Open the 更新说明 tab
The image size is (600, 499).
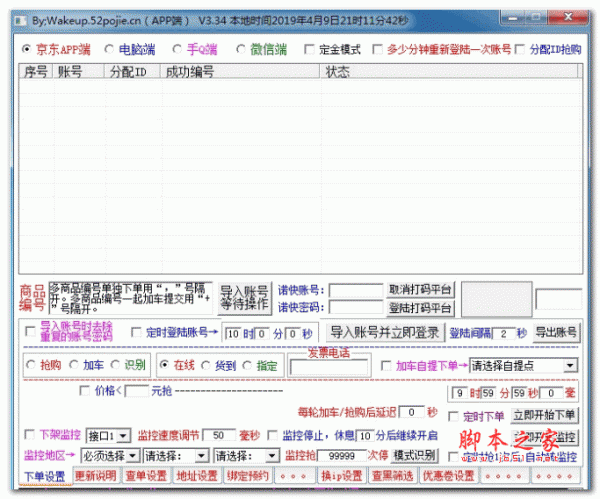pos(96,476)
